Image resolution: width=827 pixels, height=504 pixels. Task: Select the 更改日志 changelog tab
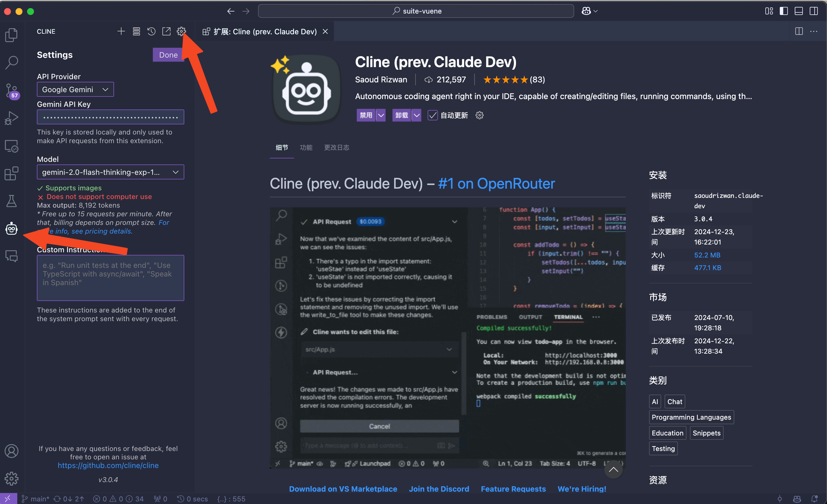337,147
